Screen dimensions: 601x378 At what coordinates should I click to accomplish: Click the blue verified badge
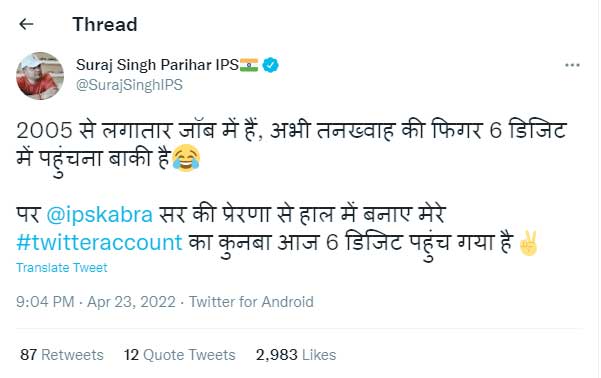271,65
